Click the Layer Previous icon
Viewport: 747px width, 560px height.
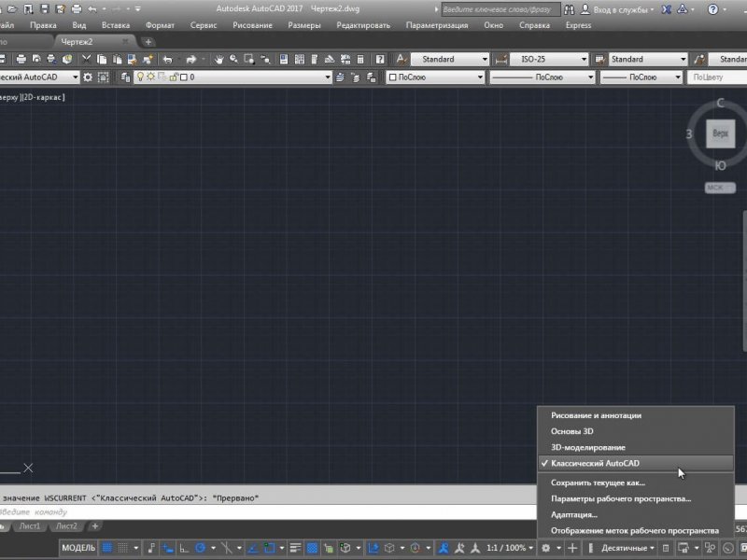356,77
